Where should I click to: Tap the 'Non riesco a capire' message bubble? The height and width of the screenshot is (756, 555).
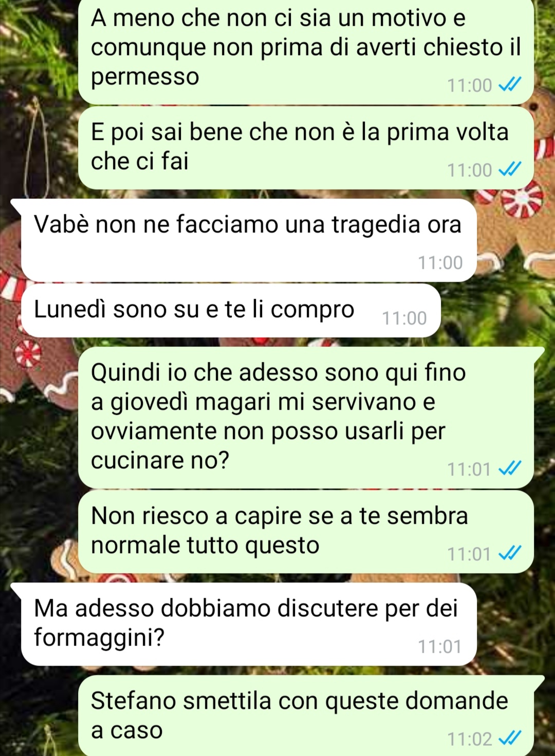[306, 531]
